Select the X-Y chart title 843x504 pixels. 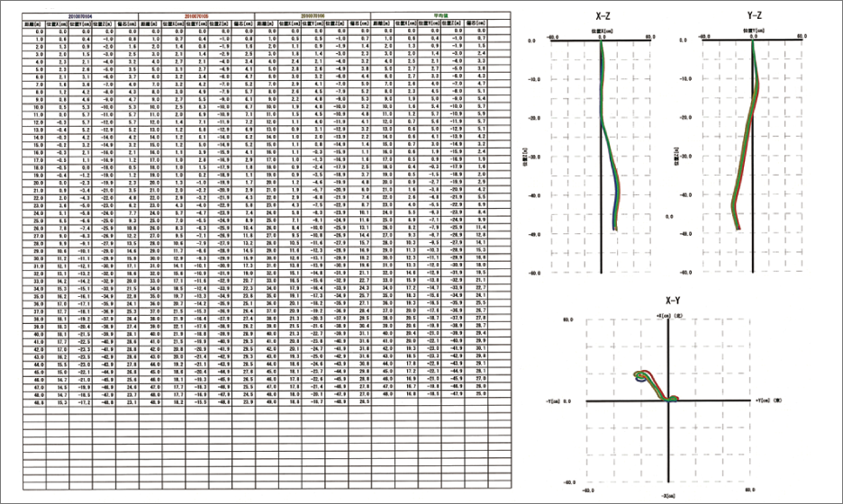[x=673, y=301]
